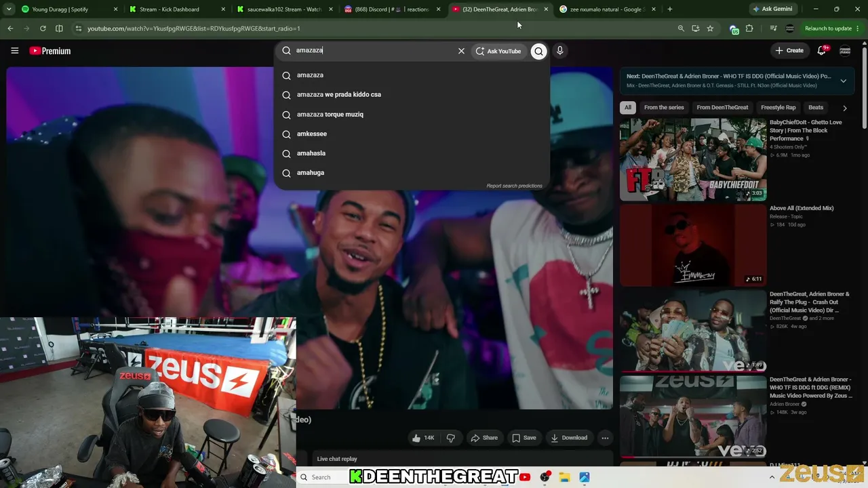The image size is (868, 488).
Task: Open the Crash Out music video thumbnail
Action: tap(693, 331)
